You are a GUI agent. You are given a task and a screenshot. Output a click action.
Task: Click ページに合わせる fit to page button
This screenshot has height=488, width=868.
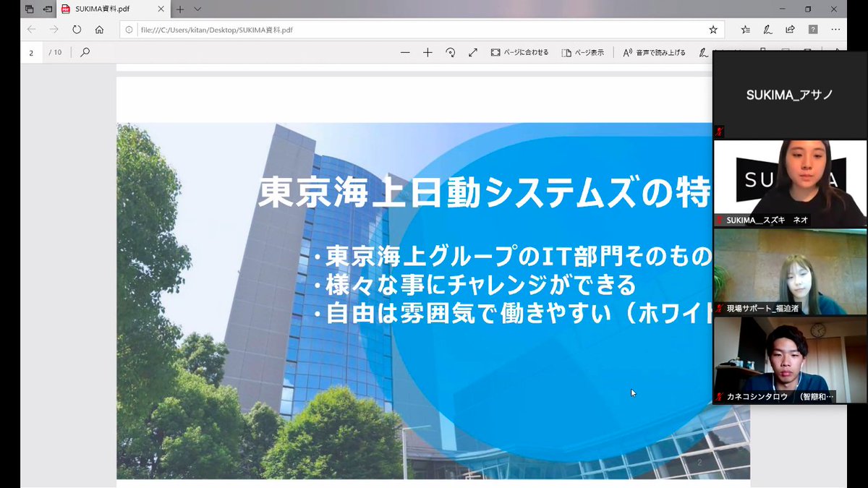tap(519, 53)
